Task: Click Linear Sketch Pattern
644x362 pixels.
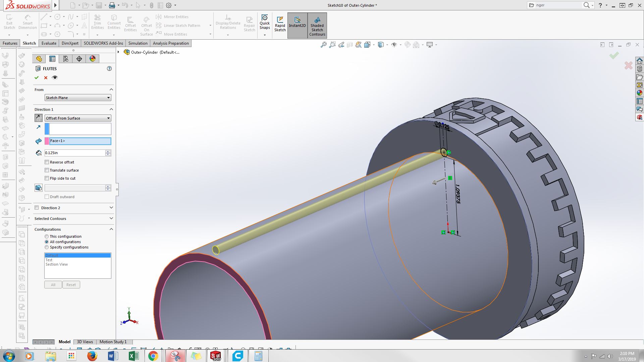Action: tap(178, 26)
